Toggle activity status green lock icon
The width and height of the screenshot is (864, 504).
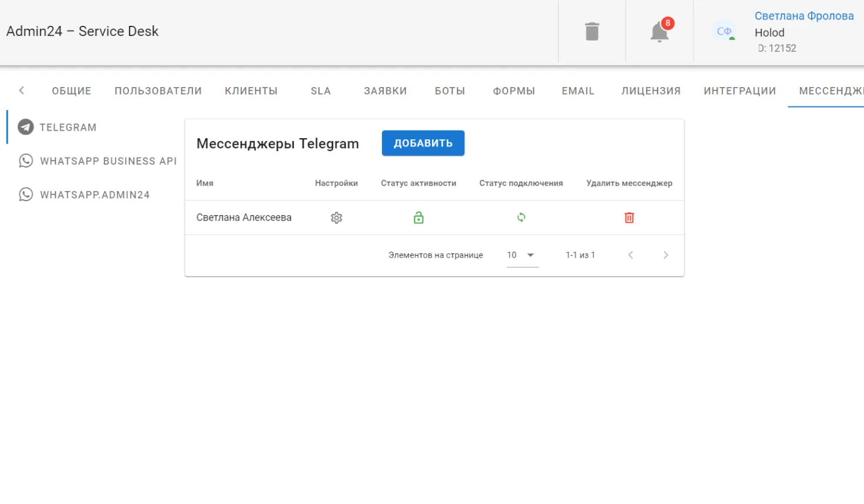(x=418, y=218)
